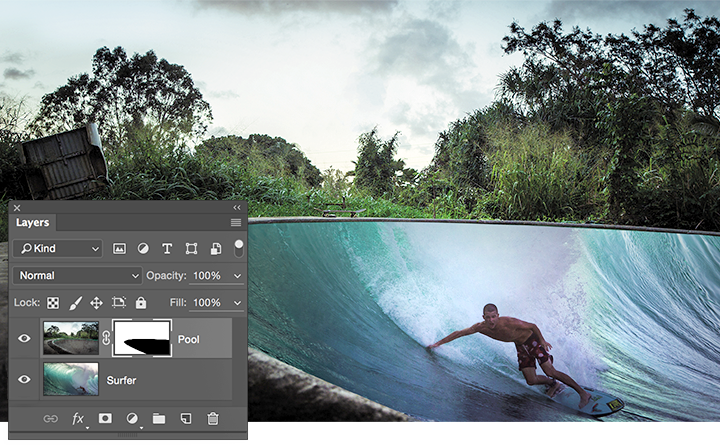This screenshot has height=445, width=720.
Task: Filter layers by shape layers
Action: point(191,249)
